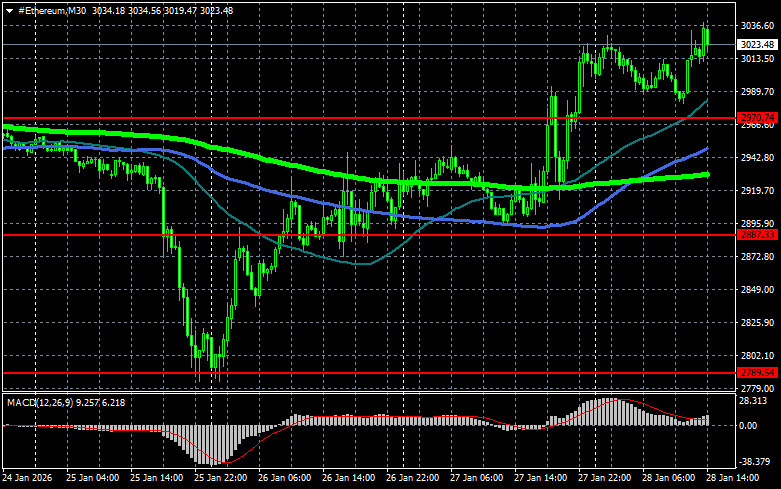
Task: Click the current price label 3023.48
Action: tap(756, 44)
